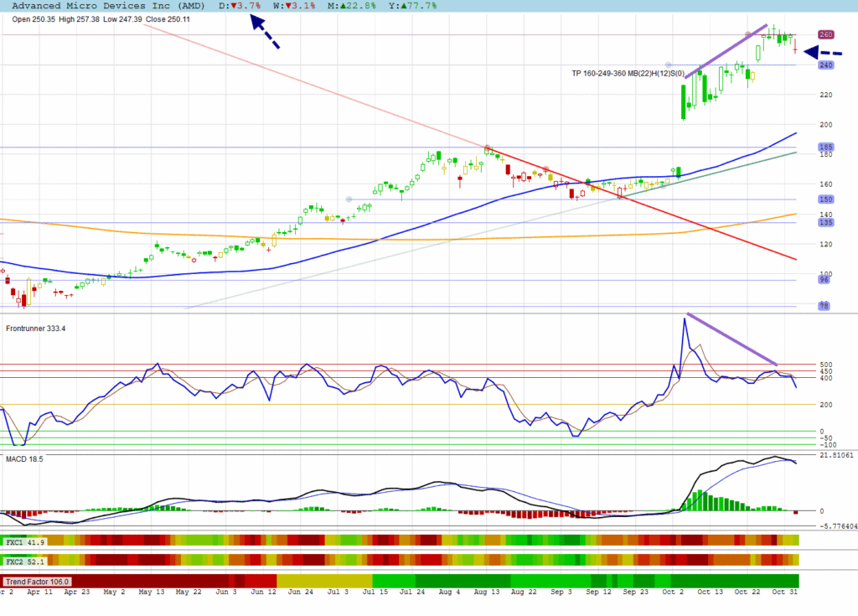Click the Trend Factor 106.0 label

pos(38,581)
